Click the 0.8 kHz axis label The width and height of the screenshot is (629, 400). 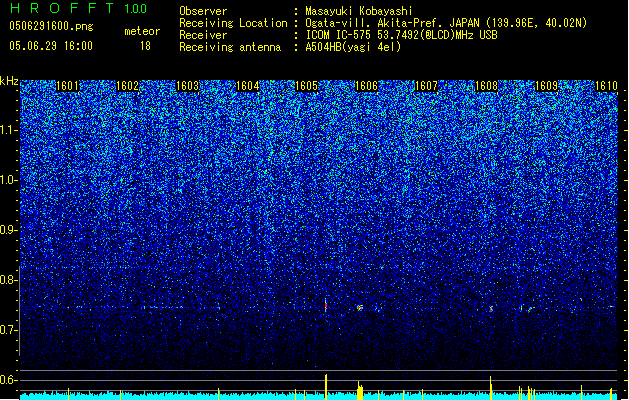9,280
